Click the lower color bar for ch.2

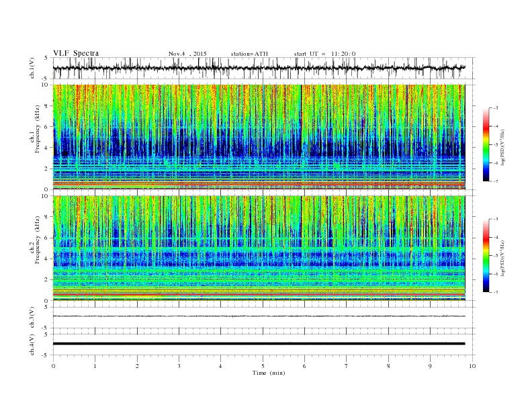pyautogui.click(x=486, y=255)
